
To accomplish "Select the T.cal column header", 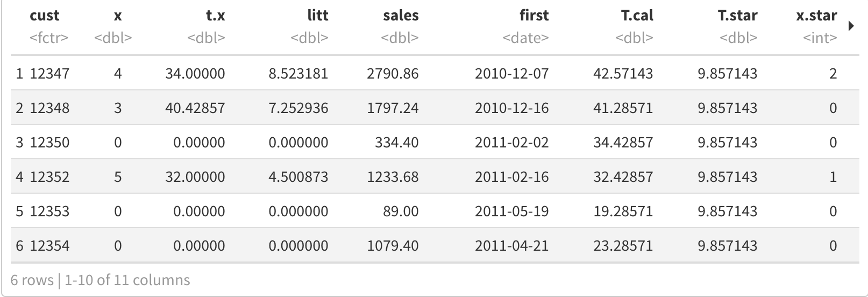I will (x=637, y=16).
